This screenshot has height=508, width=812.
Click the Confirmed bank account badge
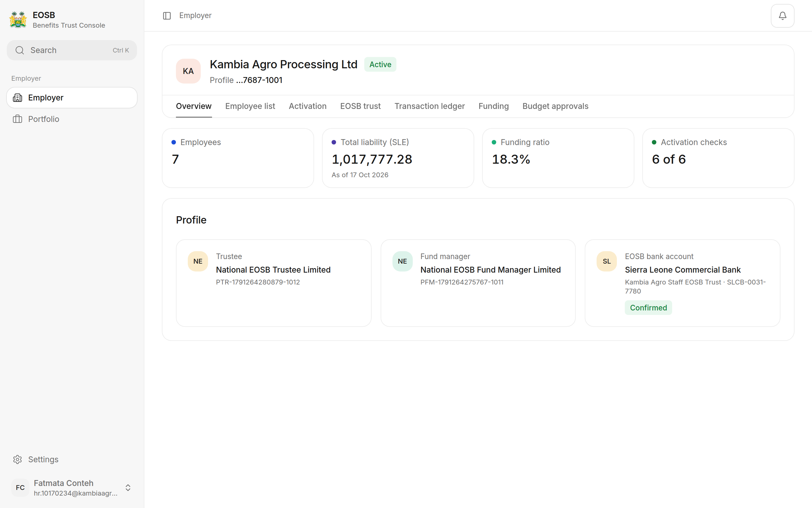pyautogui.click(x=648, y=308)
